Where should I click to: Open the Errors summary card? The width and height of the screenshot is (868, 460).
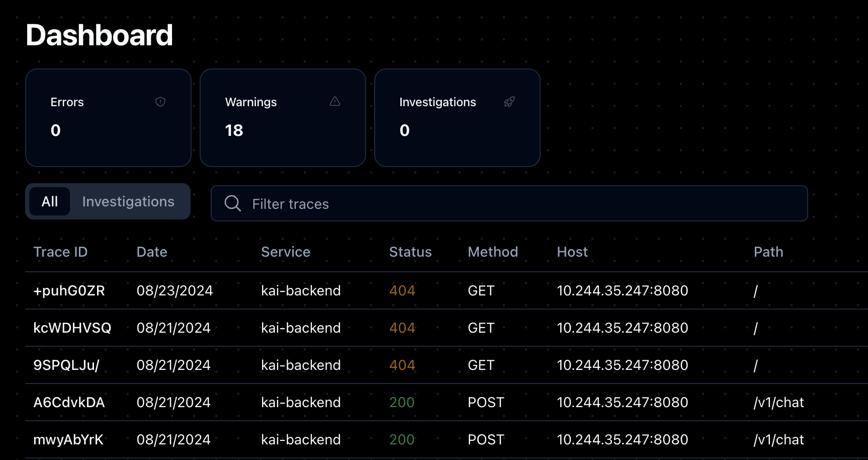[108, 118]
